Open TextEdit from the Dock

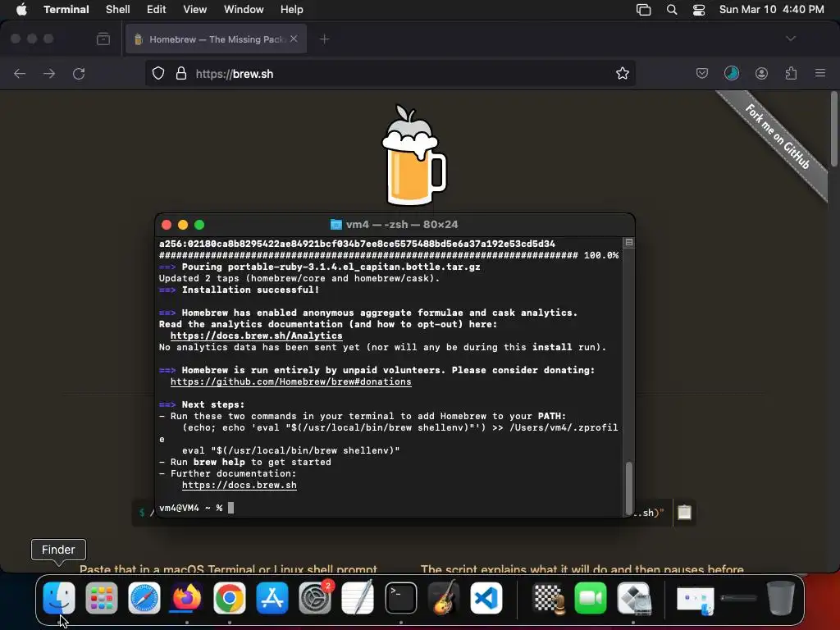(x=358, y=598)
